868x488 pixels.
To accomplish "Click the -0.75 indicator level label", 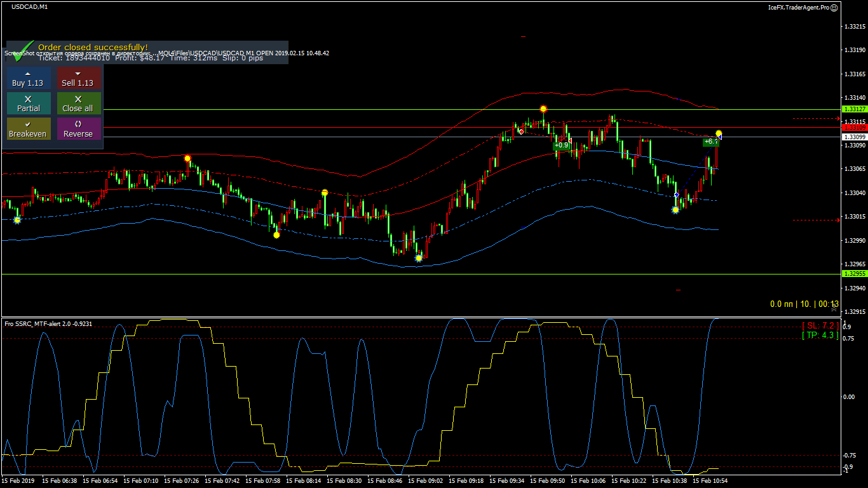I will tap(849, 455).
